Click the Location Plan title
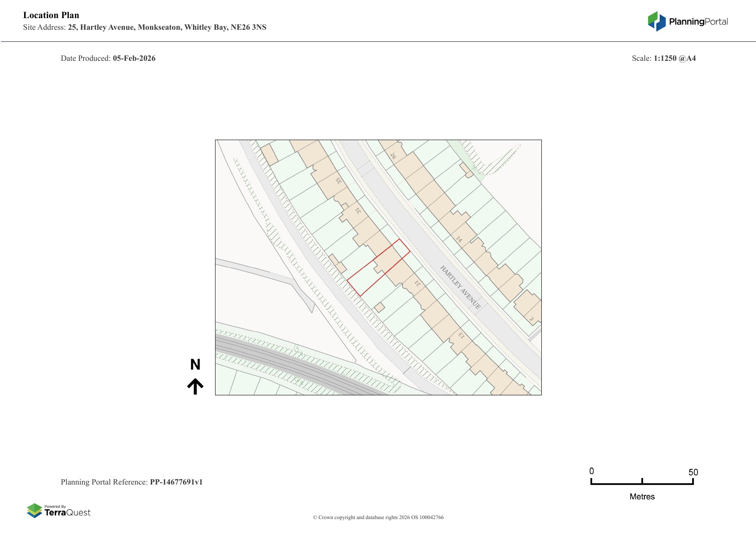The image size is (756, 535). 51,15
